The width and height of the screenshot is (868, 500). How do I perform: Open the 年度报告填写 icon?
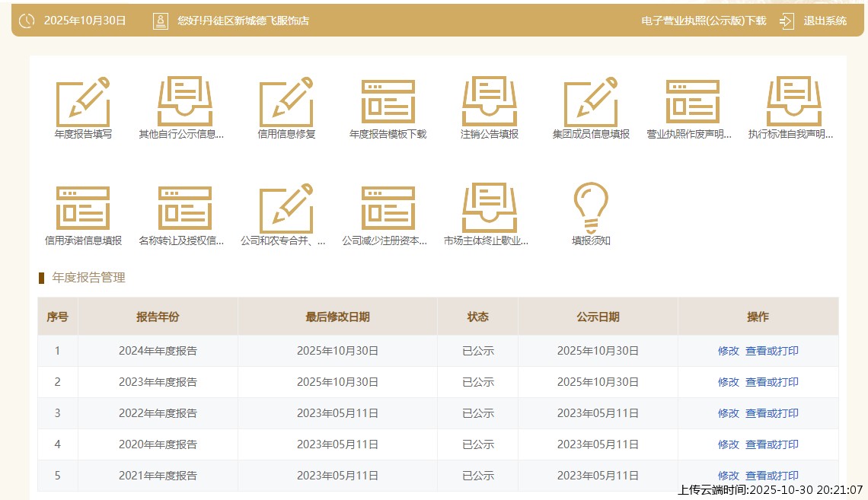point(83,103)
